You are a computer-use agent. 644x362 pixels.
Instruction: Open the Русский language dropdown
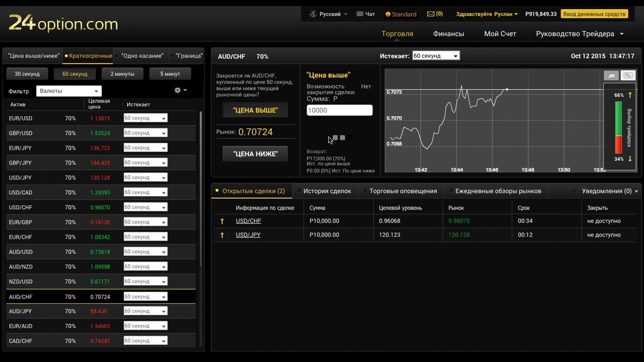333,14
